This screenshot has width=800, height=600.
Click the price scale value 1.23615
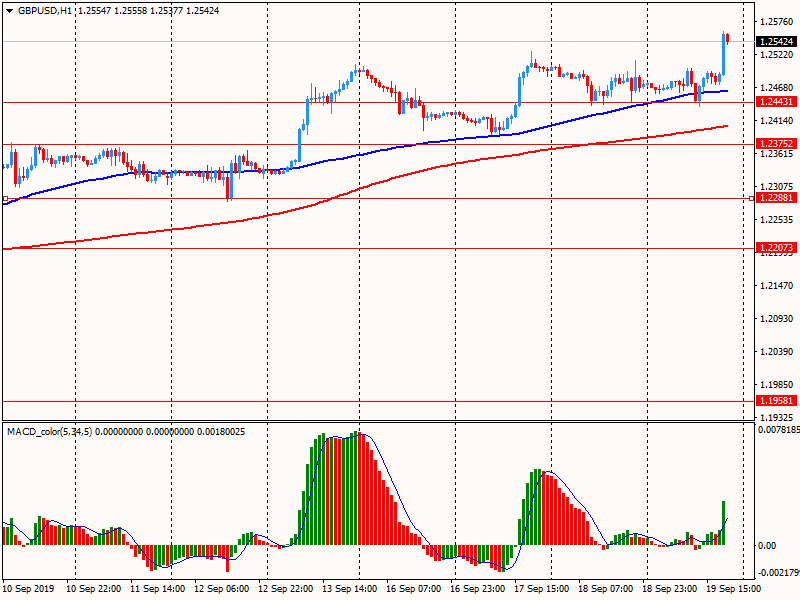pyautogui.click(x=777, y=154)
